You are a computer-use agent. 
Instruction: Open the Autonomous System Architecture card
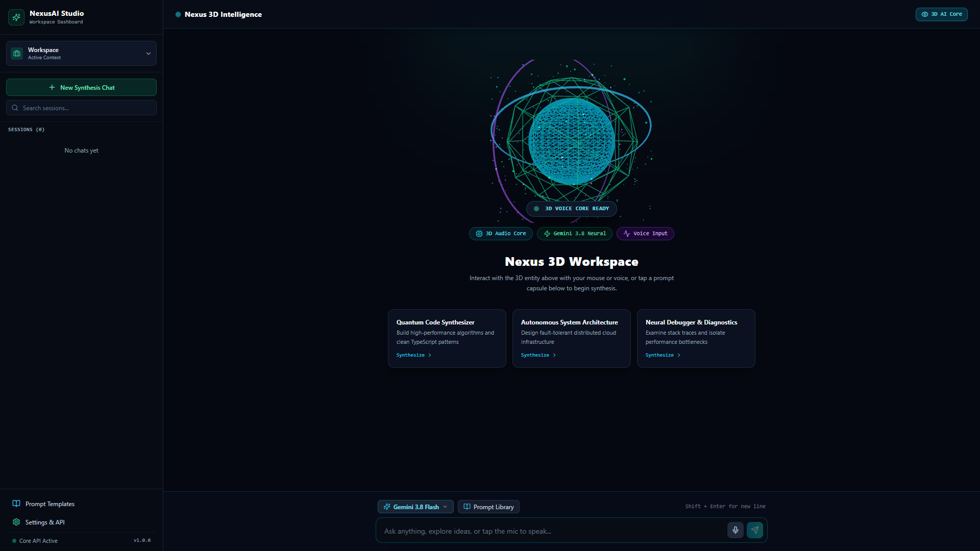[571, 338]
